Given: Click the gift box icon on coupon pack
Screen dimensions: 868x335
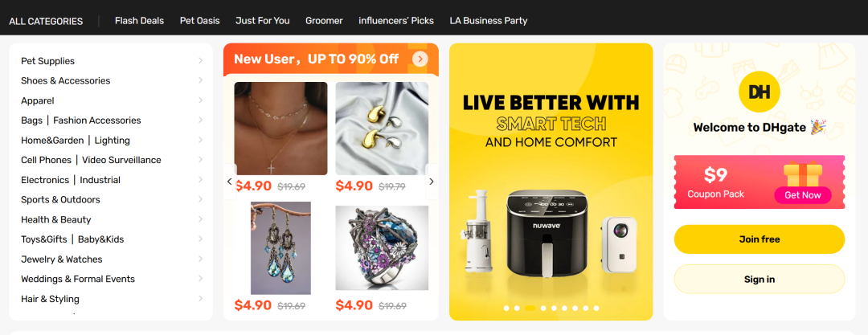Looking at the screenshot, I should pos(803,174).
